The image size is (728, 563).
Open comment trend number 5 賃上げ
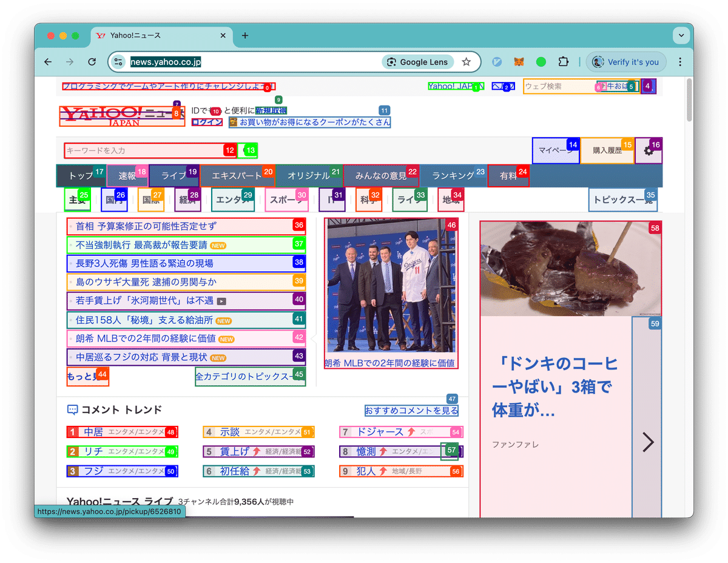[258, 452]
